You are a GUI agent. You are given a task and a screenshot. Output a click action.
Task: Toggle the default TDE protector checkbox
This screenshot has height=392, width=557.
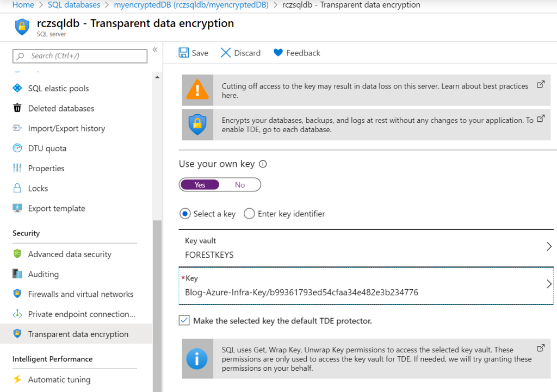[x=184, y=320]
